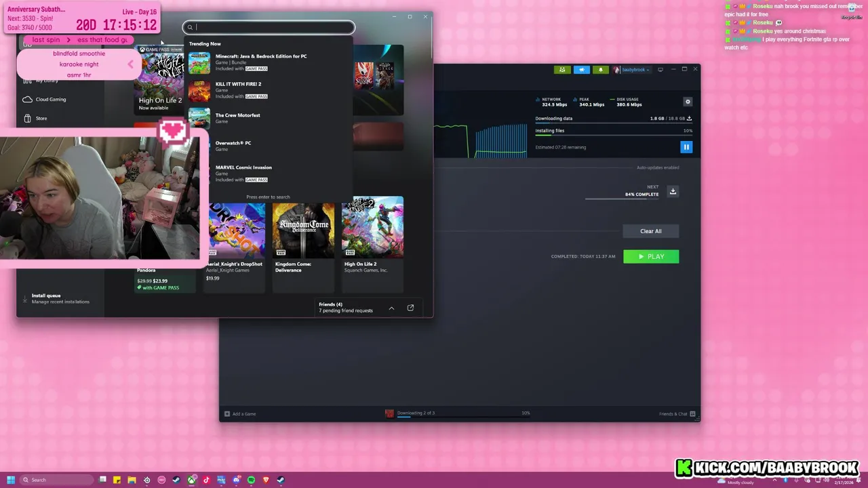Open first Steam icon in taskbar
This screenshot has width=868, height=488.
tap(176, 480)
